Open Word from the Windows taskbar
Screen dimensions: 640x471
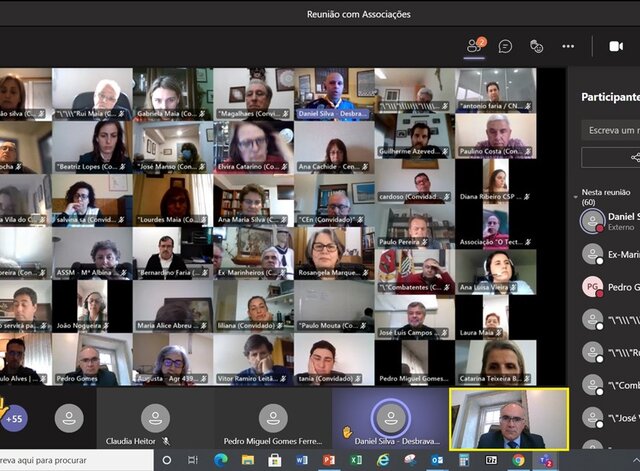point(301,461)
